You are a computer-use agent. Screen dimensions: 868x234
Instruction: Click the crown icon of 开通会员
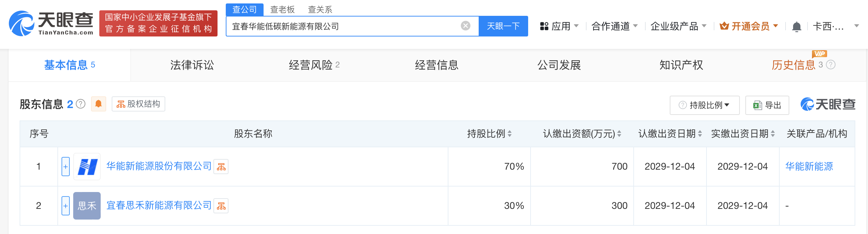[724, 26]
